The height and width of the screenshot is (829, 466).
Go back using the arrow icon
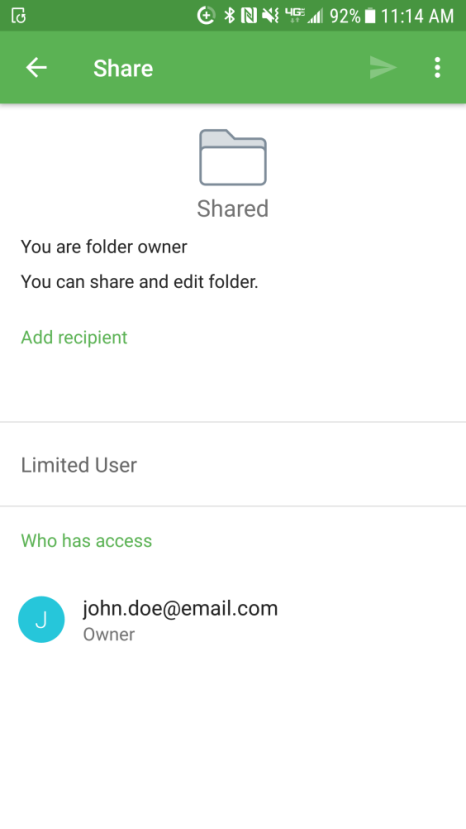click(x=36, y=68)
